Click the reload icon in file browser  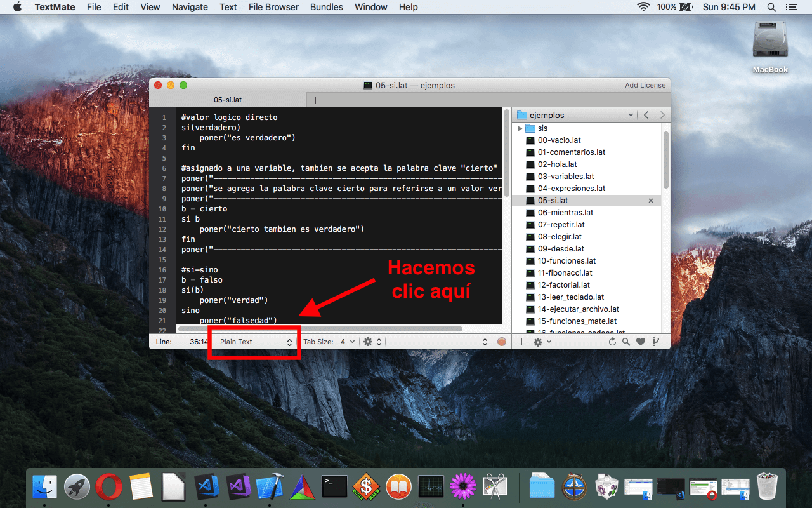[x=613, y=342]
